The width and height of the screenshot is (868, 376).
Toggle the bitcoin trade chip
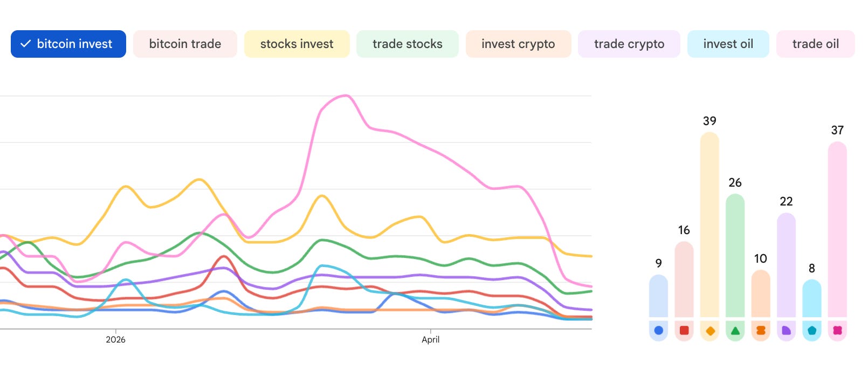point(185,44)
